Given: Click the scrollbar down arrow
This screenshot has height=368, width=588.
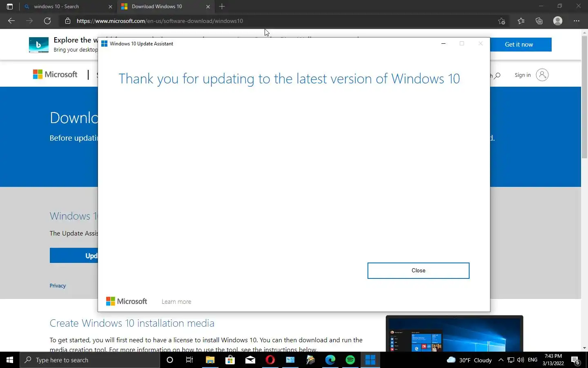Looking at the screenshot, I should (584, 348).
